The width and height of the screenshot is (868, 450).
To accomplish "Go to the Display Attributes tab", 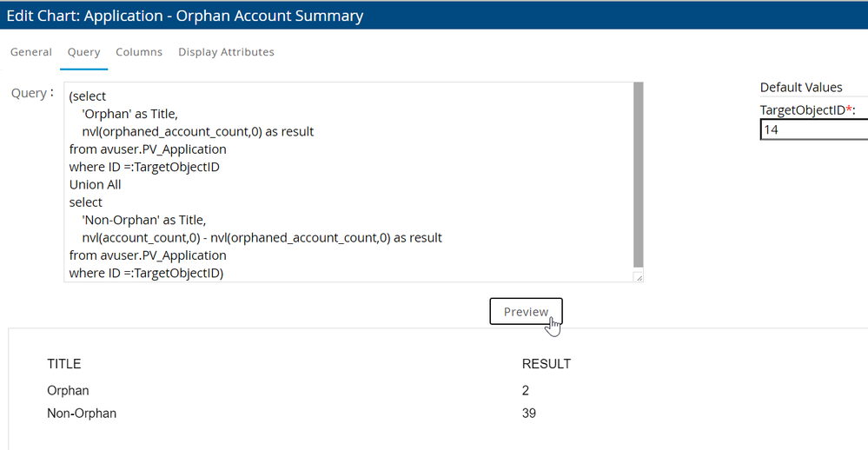I will tap(226, 52).
